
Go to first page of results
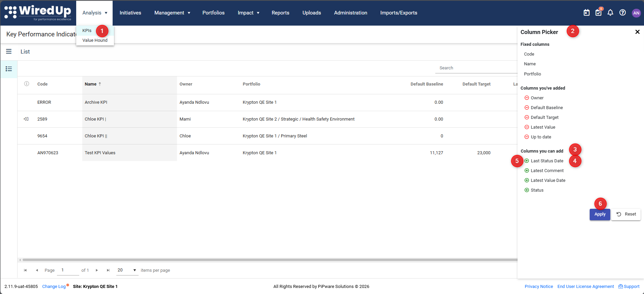click(25, 270)
